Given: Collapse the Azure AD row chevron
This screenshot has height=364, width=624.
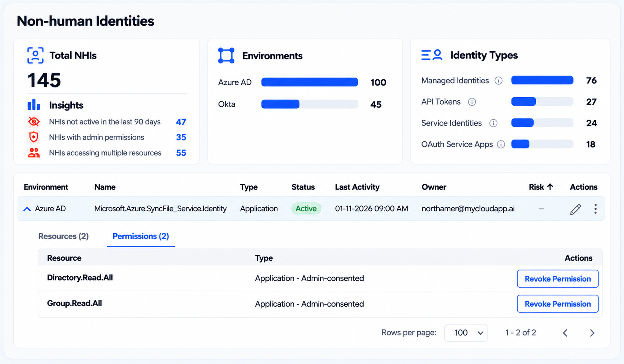Looking at the screenshot, I should [x=27, y=209].
